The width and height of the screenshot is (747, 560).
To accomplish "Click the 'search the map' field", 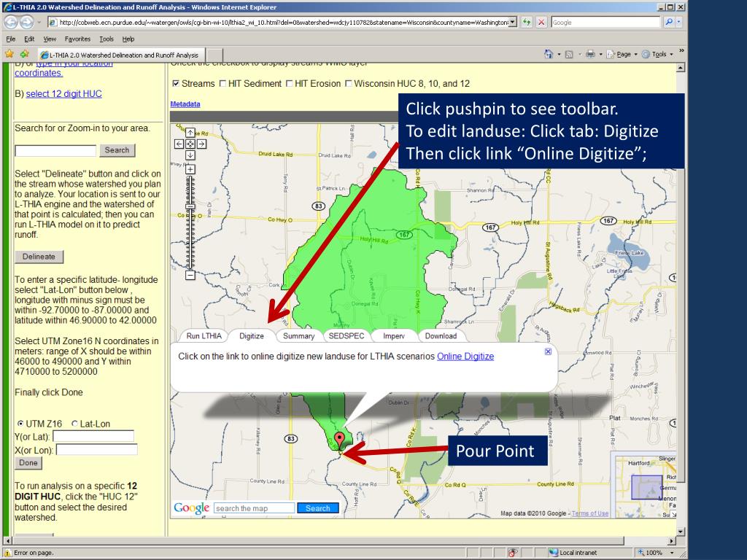I will (x=255, y=508).
